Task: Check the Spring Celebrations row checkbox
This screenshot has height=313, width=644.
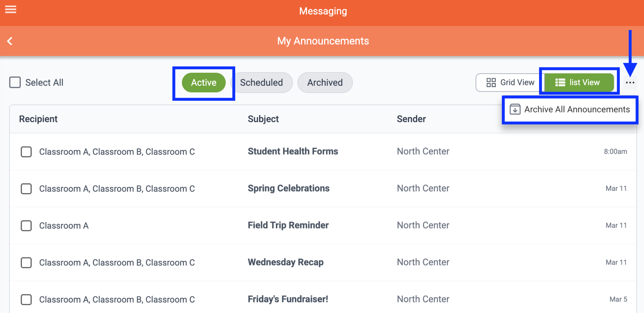Action: (x=26, y=189)
